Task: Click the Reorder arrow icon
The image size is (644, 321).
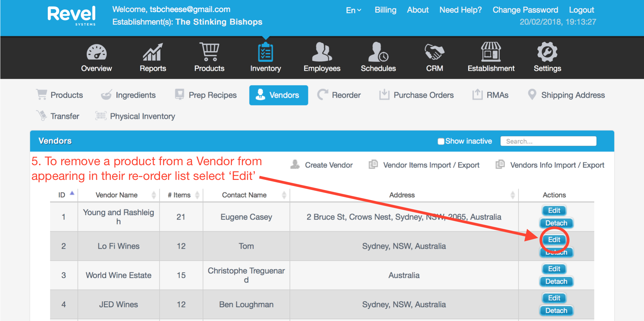Action: pos(322,95)
